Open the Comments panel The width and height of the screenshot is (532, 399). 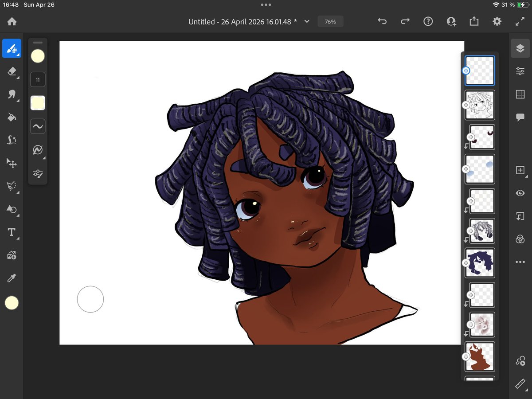(520, 117)
